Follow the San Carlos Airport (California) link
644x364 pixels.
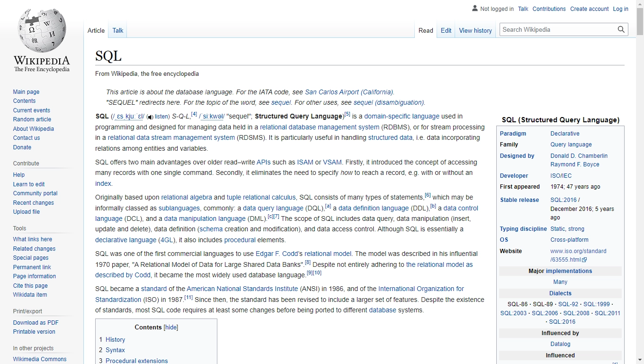coord(349,92)
